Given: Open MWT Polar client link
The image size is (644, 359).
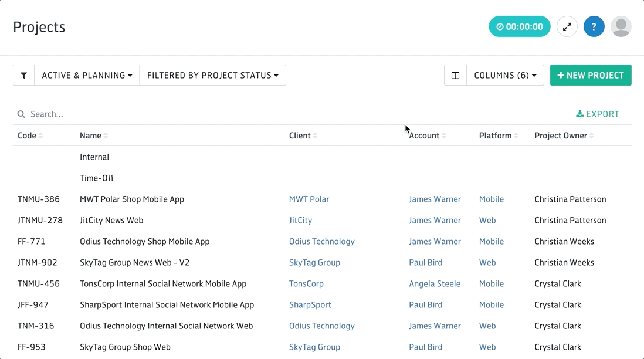Looking at the screenshot, I should coord(309,199).
